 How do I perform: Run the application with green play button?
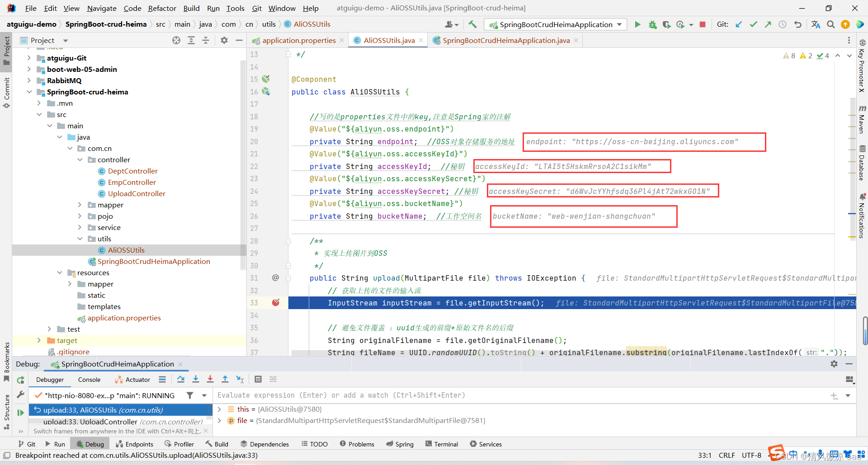(637, 24)
